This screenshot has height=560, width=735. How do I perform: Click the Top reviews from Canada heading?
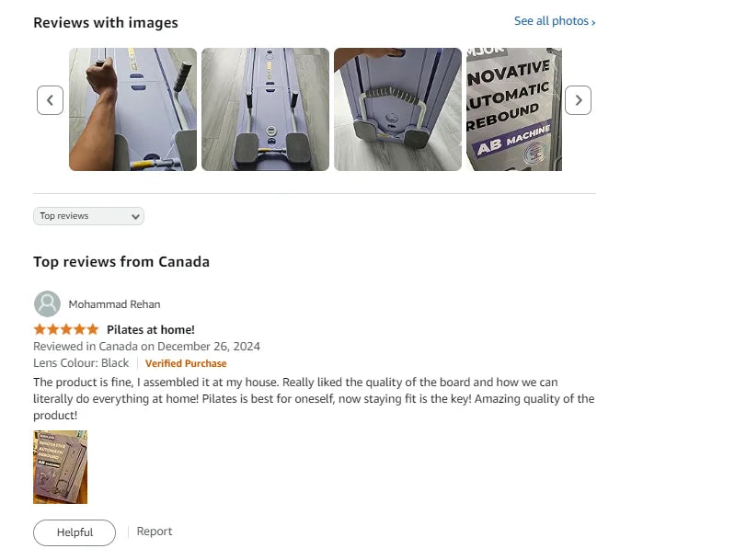point(121,262)
